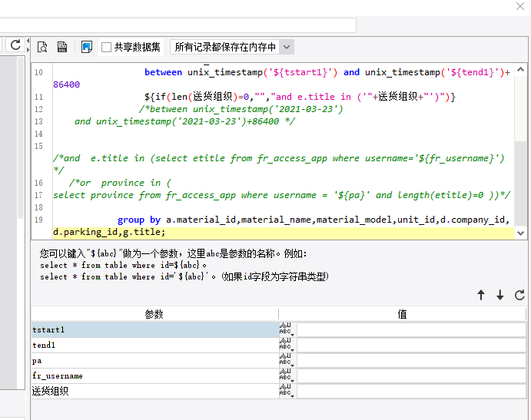Select the fr_username parameter row
Image resolution: width=531 pixels, height=420 pixels.
tap(154, 376)
